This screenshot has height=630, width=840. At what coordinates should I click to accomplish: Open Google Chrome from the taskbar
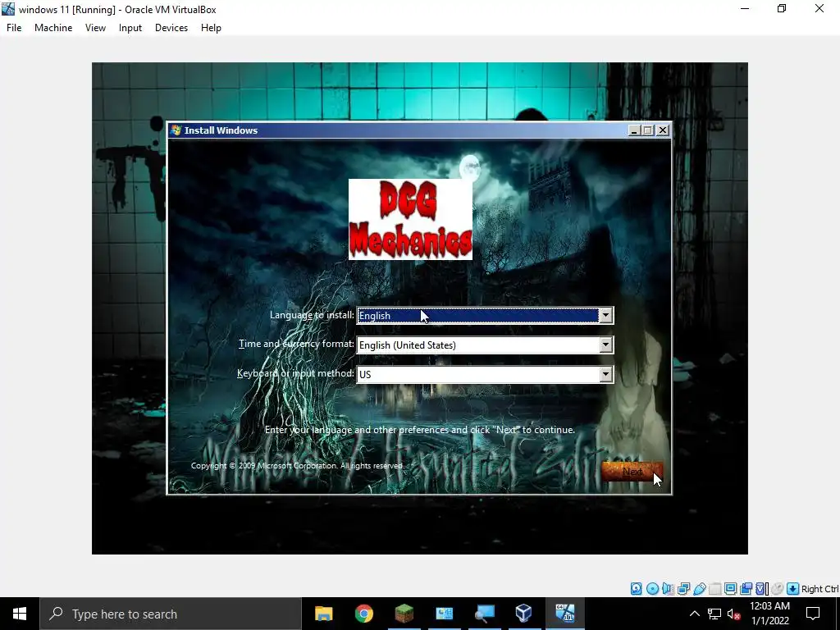[x=363, y=614]
